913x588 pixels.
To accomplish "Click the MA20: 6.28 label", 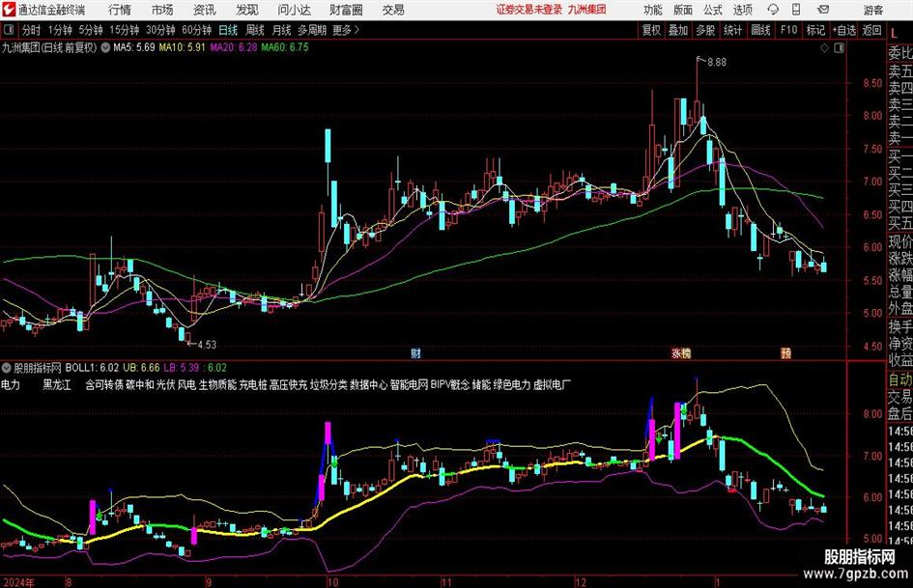I will pos(234,47).
